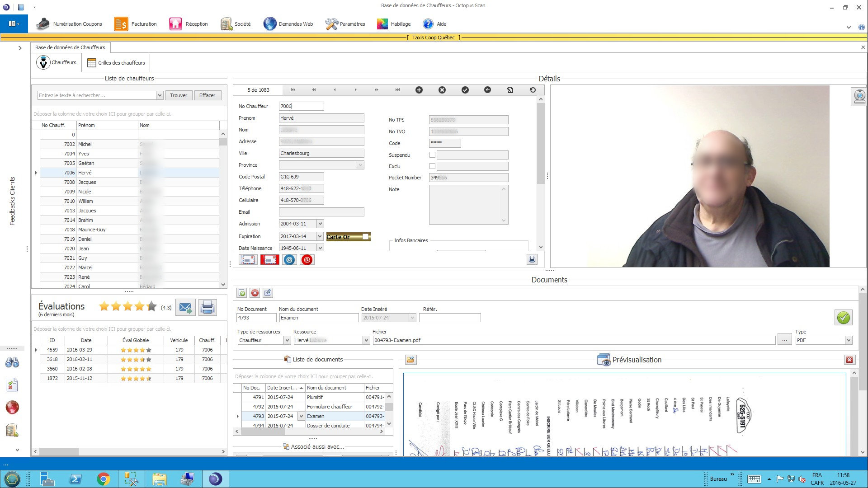The width and height of the screenshot is (868, 488).
Task: Open the Type de ressources dropdown
Action: click(x=287, y=340)
